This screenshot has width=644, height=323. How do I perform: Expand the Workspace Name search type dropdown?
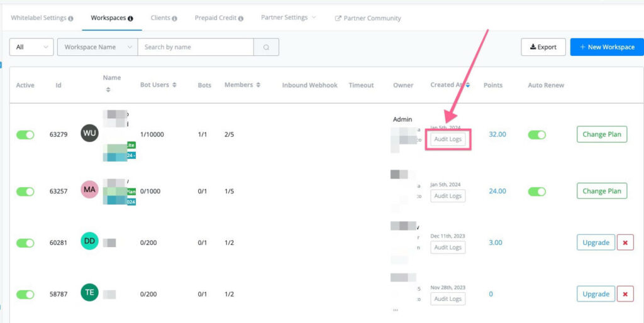(x=97, y=47)
